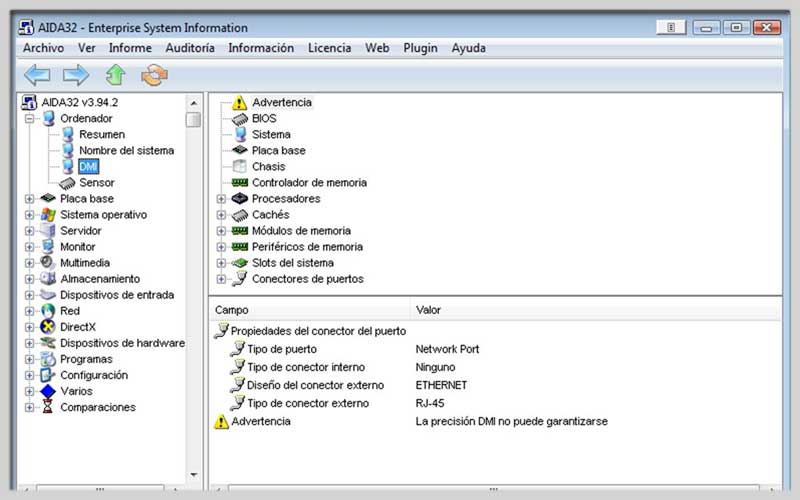This screenshot has height=500, width=800.
Task: Click the Ninguno value cell
Action: click(435, 367)
